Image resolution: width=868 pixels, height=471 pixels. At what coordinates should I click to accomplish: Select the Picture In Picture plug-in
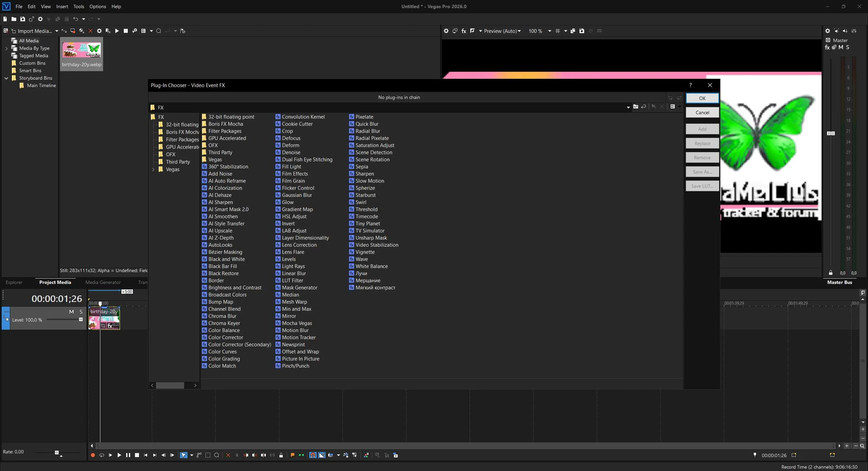click(x=300, y=359)
